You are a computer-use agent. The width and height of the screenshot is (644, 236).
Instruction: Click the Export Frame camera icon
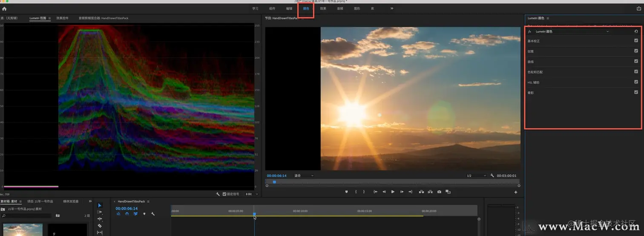439,192
